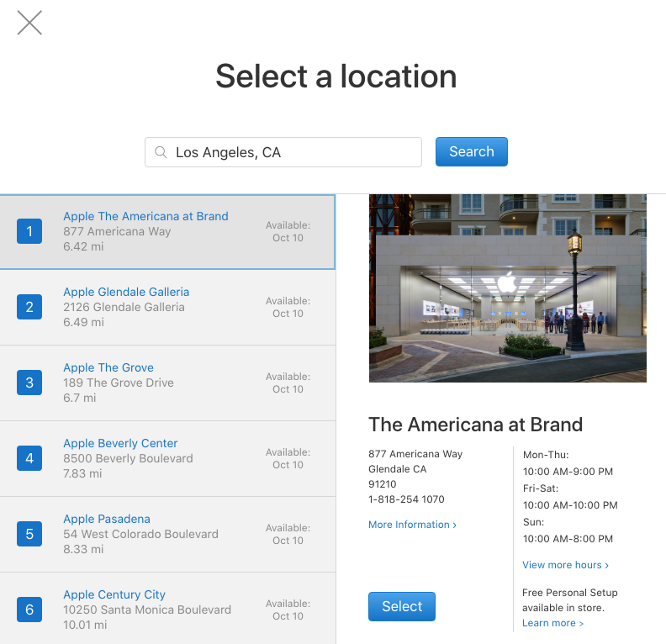Click the 877 Americana Way address in list
This screenshot has width=666, height=644.
click(117, 231)
